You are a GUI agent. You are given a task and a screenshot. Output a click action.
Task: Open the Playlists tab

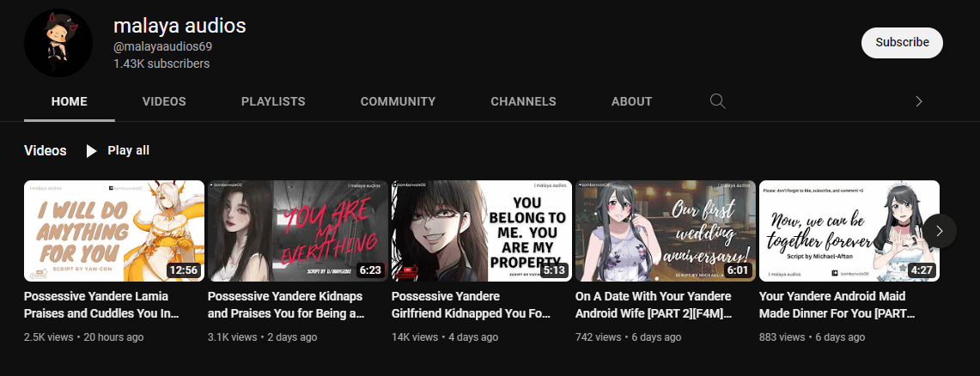[x=273, y=101]
